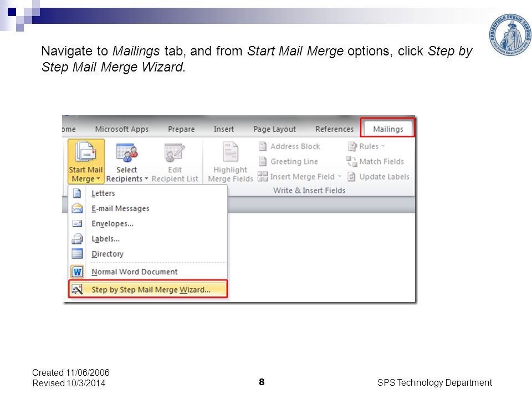
Task: Select Step by Step Mail Merge Wizard
Action: 148,289
